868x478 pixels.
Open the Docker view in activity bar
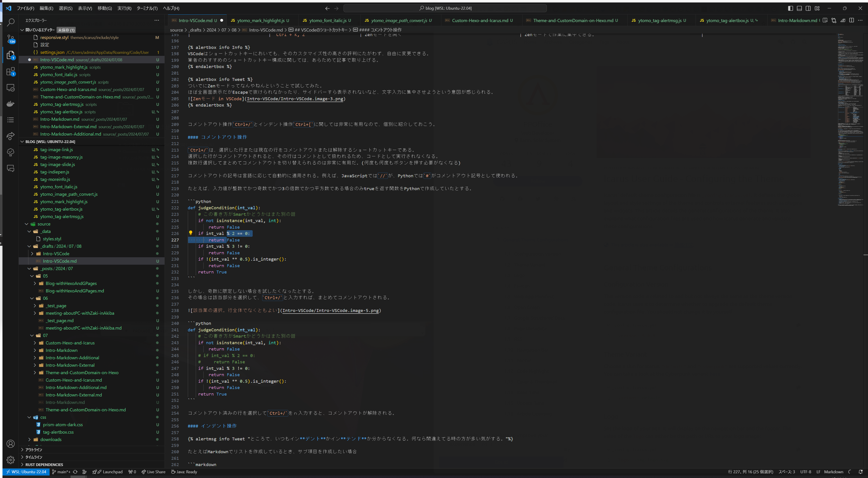(x=10, y=104)
